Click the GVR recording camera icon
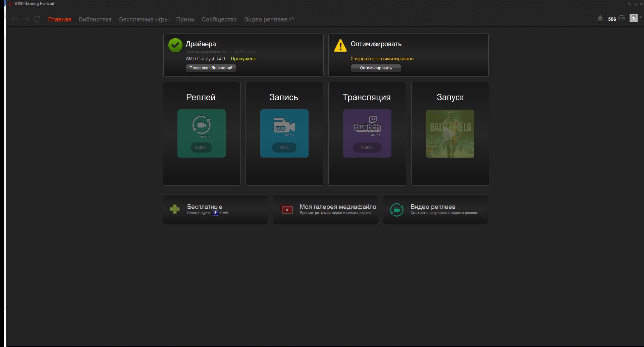The width and height of the screenshot is (644, 347). click(284, 126)
